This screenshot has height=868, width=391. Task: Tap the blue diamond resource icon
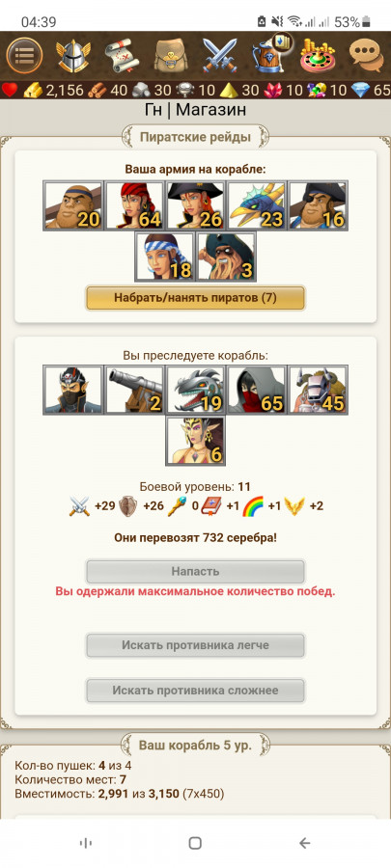(374, 91)
